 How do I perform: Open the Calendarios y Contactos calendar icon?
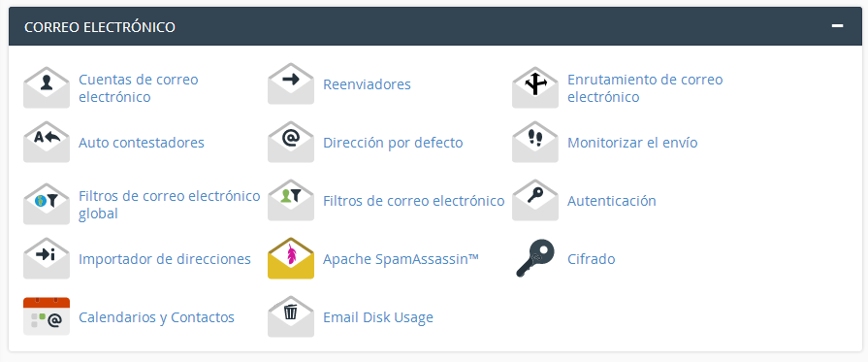point(47,316)
